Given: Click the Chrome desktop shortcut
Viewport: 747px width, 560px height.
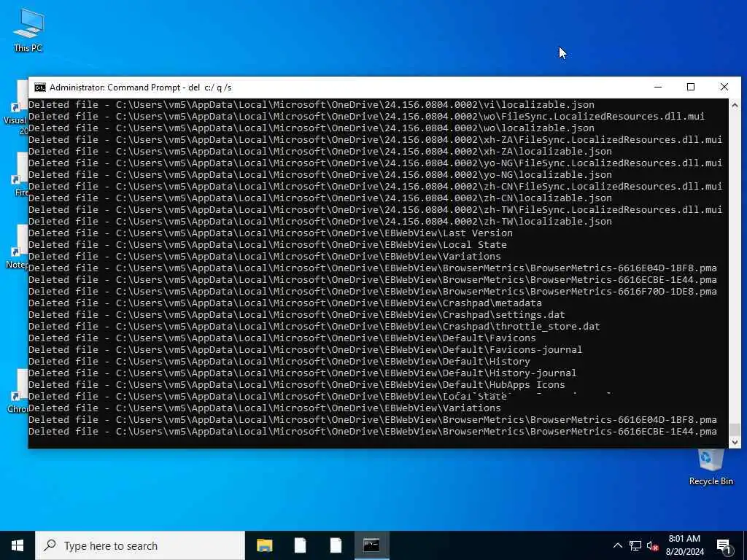Looking at the screenshot, I should [18, 392].
